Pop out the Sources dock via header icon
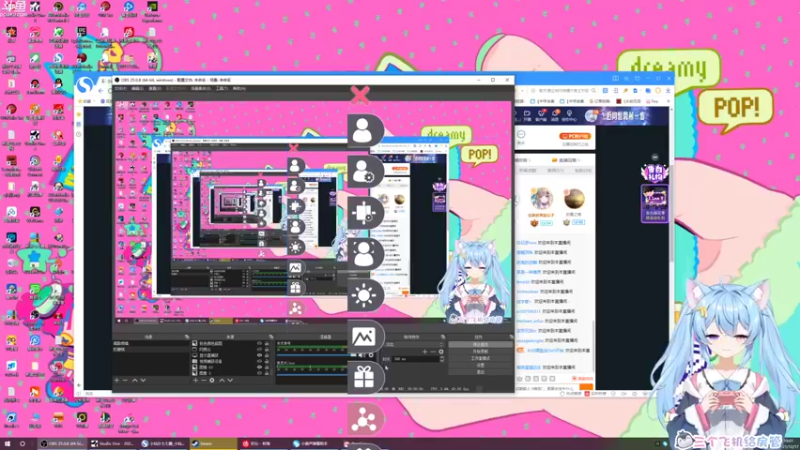Image resolution: width=800 pixels, height=450 pixels. pyautogui.click(x=271, y=336)
